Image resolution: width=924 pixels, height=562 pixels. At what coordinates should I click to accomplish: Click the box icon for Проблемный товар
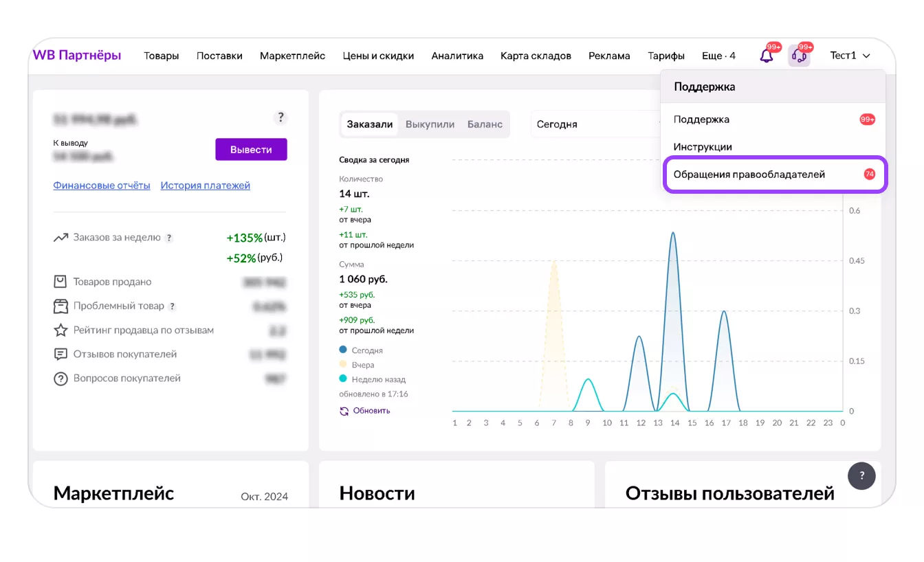tap(60, 306)
